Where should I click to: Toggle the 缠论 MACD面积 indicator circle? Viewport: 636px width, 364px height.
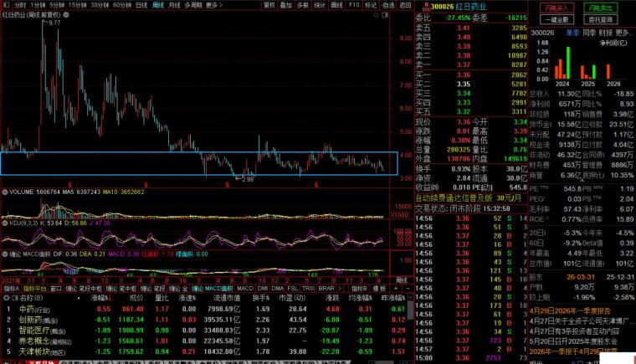click(5, 254)
